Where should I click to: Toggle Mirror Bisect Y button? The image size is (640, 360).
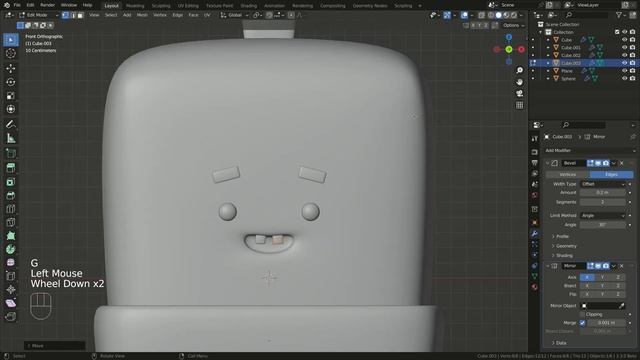pos(602,286)
